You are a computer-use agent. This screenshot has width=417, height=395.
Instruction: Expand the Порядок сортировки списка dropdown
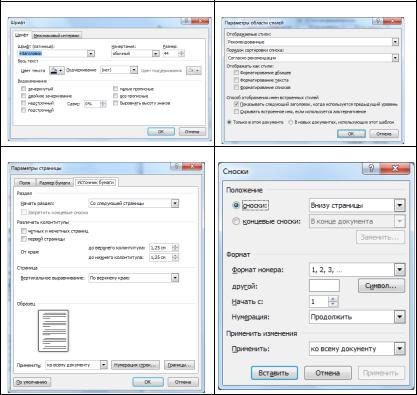tap(395, 58)
